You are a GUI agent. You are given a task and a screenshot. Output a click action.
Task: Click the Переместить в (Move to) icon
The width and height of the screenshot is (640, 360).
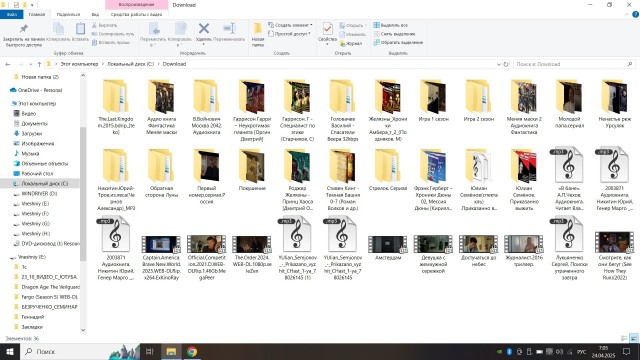154,29
